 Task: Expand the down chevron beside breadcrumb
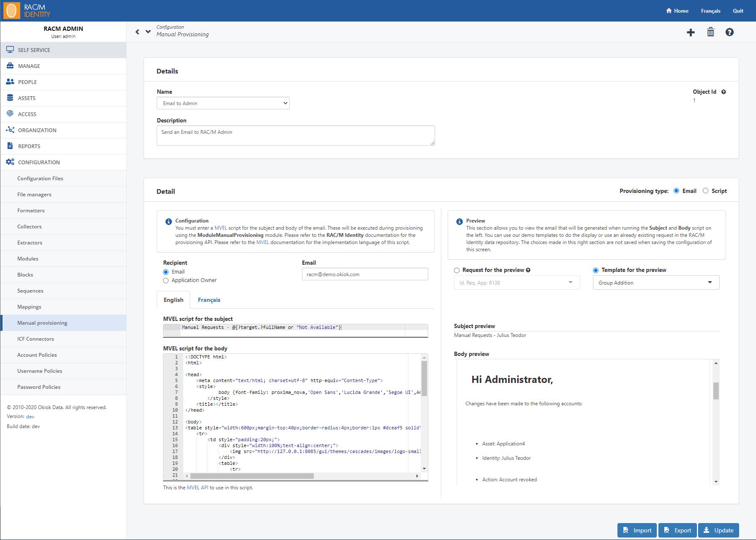pyautogui.click(x=148, y=32)
